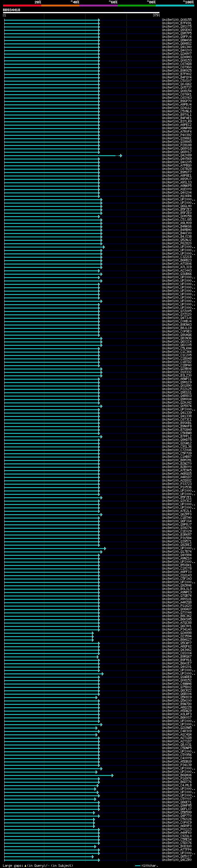Select the UniRef100_B9GP70 label
This screenshot has width=197, height=868.
point(177,101)
